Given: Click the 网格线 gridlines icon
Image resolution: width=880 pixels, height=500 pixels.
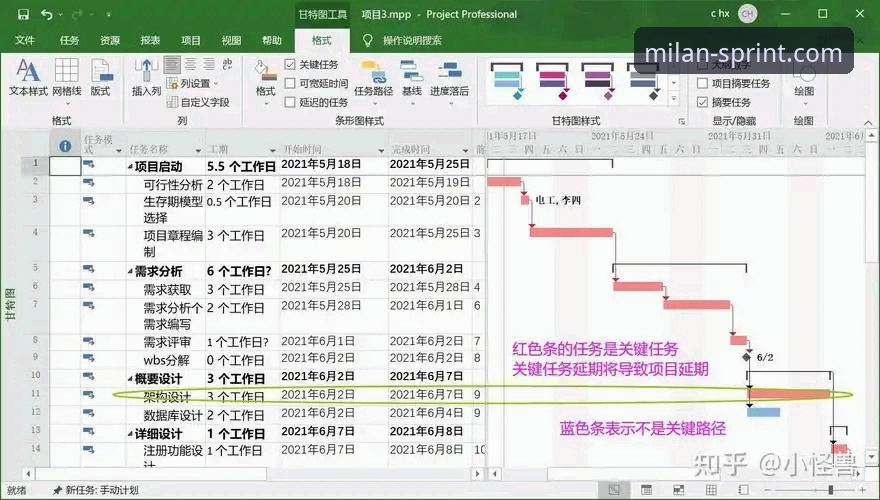Looking at the screenshot, I should [x=66, y=77].
